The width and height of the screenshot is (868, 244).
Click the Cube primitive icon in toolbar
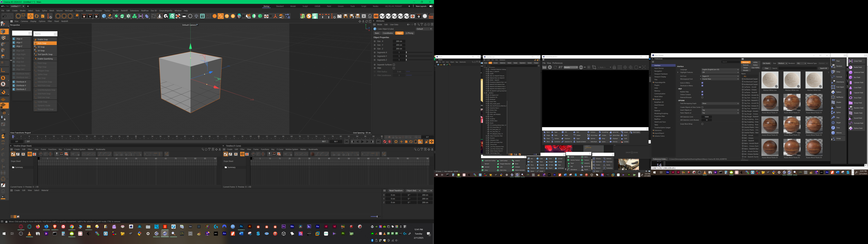(x=104, y=16)
